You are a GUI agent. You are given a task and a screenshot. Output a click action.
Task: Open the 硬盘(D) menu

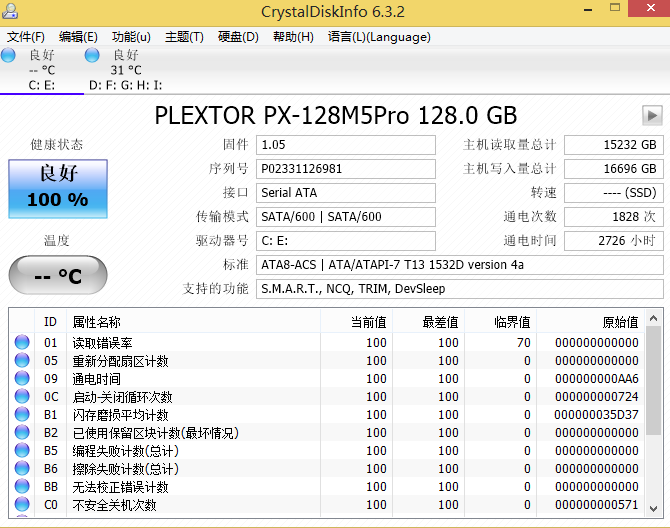pyautogui.click(x=238, y=37)
